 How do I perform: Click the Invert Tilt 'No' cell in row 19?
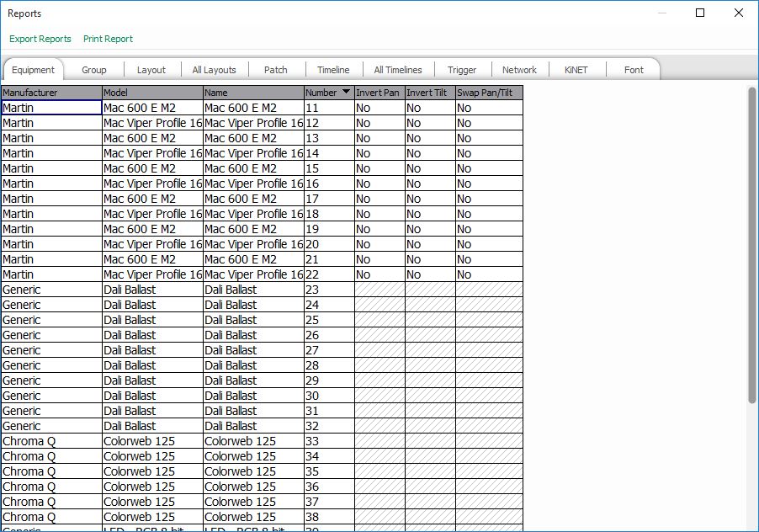430,229
